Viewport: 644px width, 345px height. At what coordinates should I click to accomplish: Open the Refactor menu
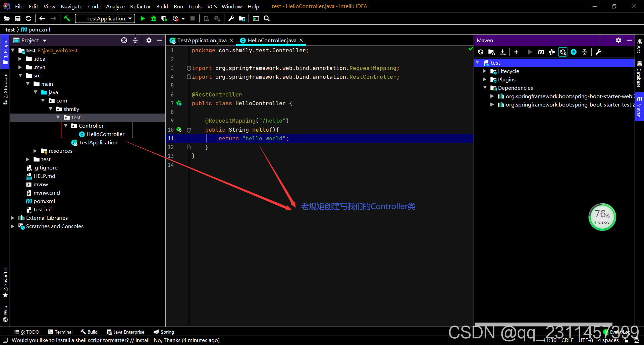(x=140, y=6)
